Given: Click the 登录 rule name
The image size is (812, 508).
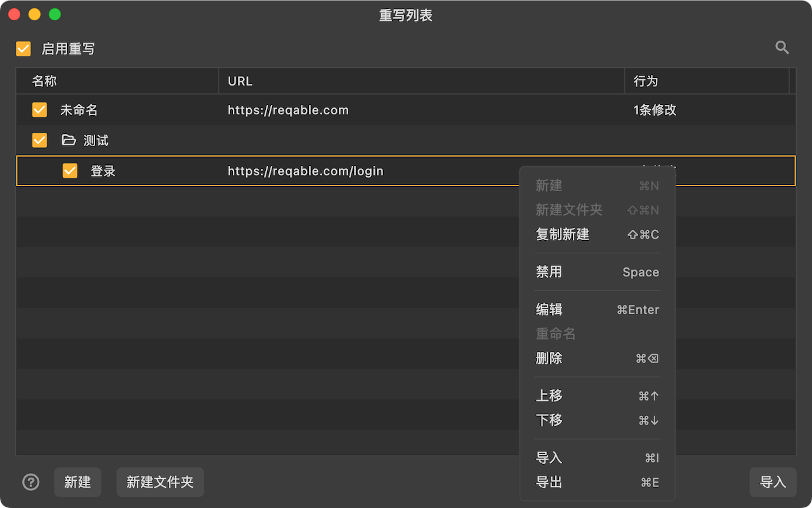Looking at the screenshot, I should coord(103,171).
